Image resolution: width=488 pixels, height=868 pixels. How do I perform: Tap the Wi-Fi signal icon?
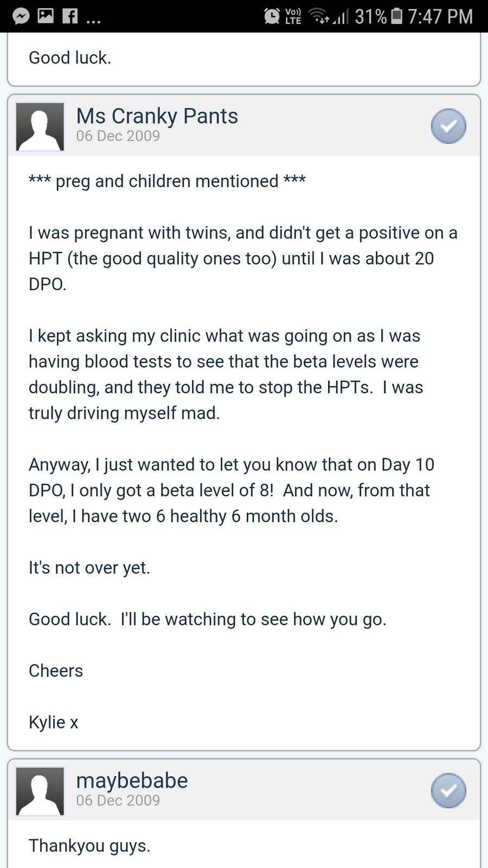click(320, 16)
